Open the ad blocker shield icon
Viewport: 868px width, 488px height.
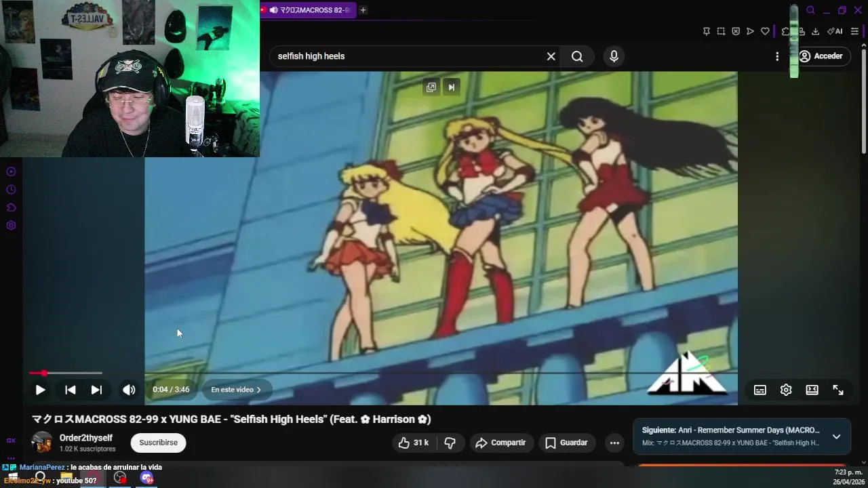[736, 31]
